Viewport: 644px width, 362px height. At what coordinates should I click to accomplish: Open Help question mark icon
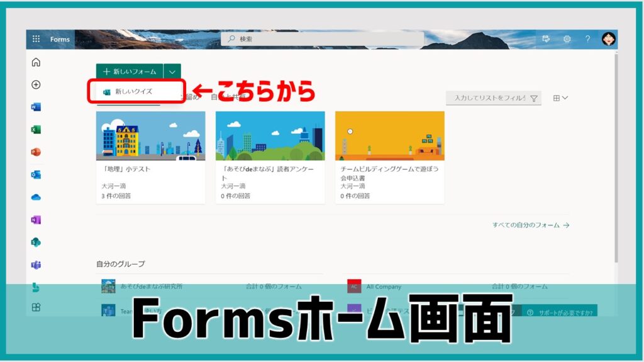click(588, 39)
